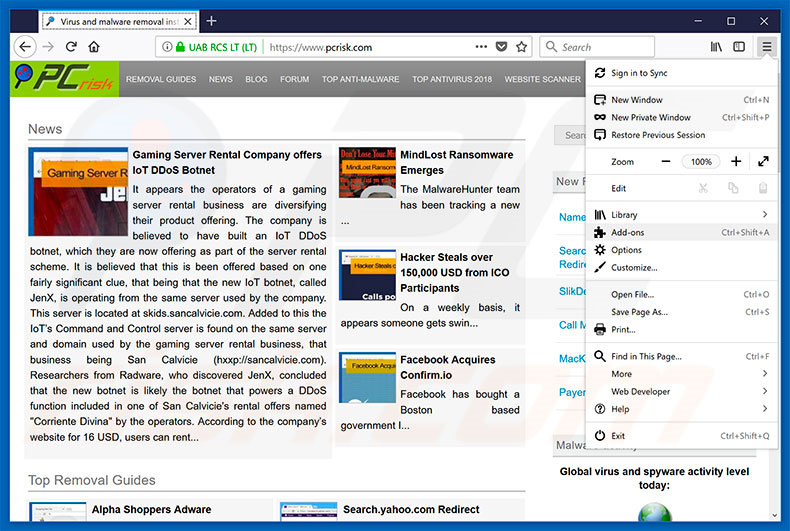790x531 pixels.
Task: Go back with the browser back arrow
Action: [x=25, y=47]
